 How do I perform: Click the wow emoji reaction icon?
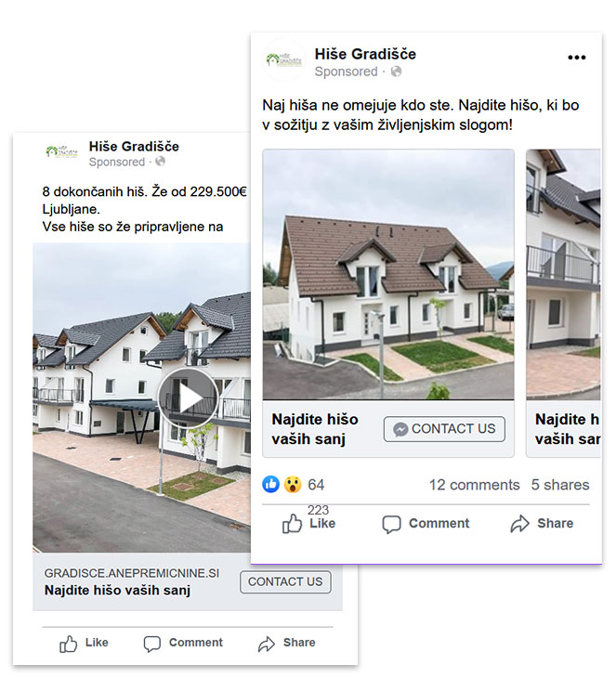[x=293, y=484]
